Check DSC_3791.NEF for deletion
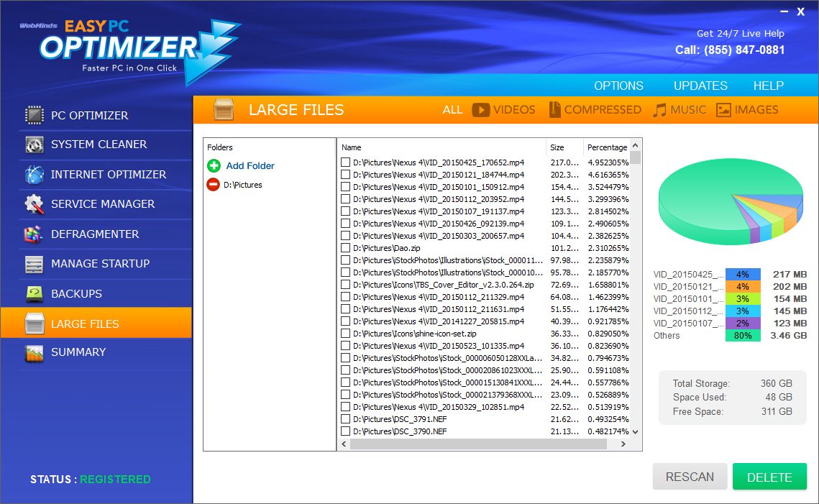Screen dimensions: 819x504 point(344,419)
